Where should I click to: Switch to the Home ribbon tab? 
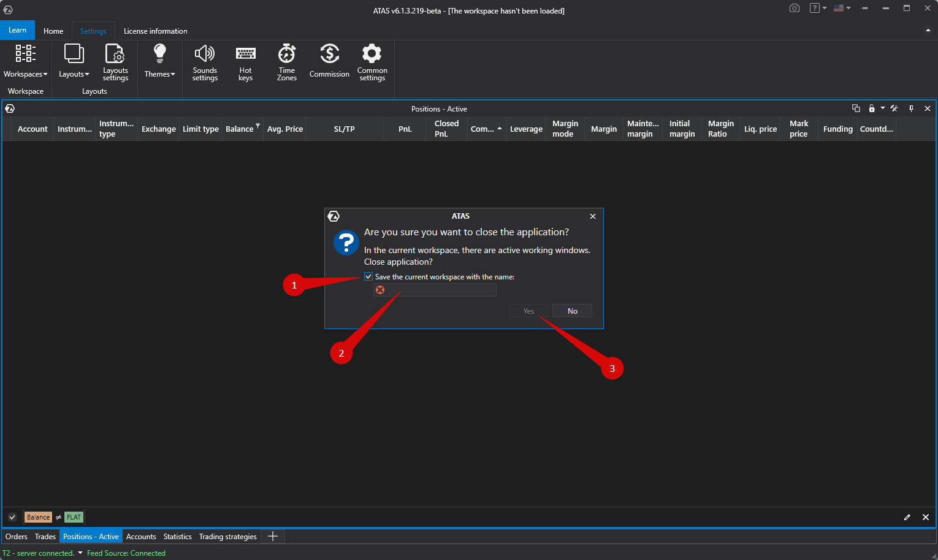click(53, 31)
